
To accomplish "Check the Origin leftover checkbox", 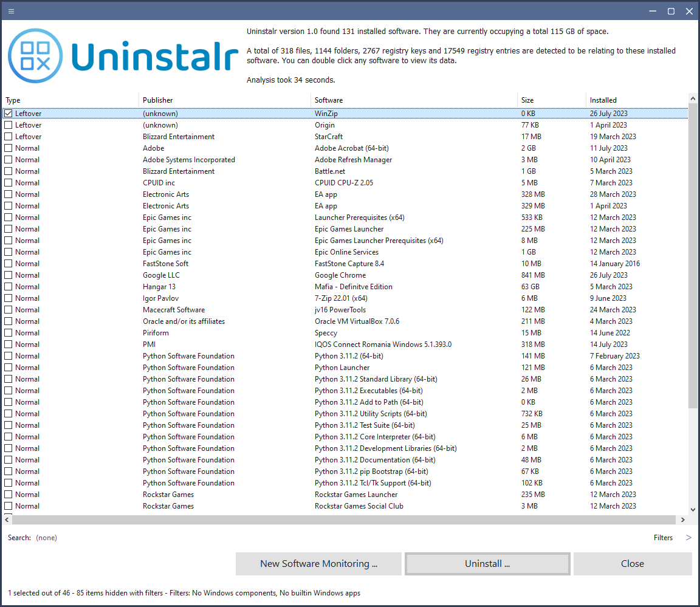I will [x=9, y=125].
